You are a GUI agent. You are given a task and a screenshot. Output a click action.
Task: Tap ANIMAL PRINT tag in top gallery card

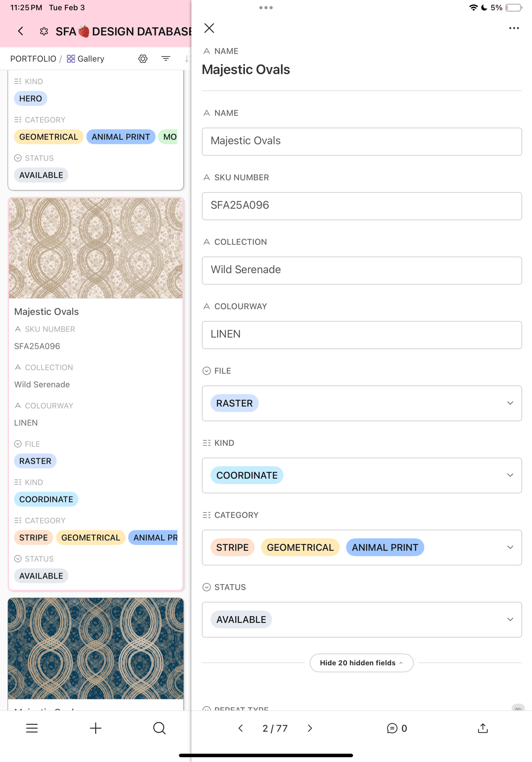pyautogui.click(x=121, y=137)
